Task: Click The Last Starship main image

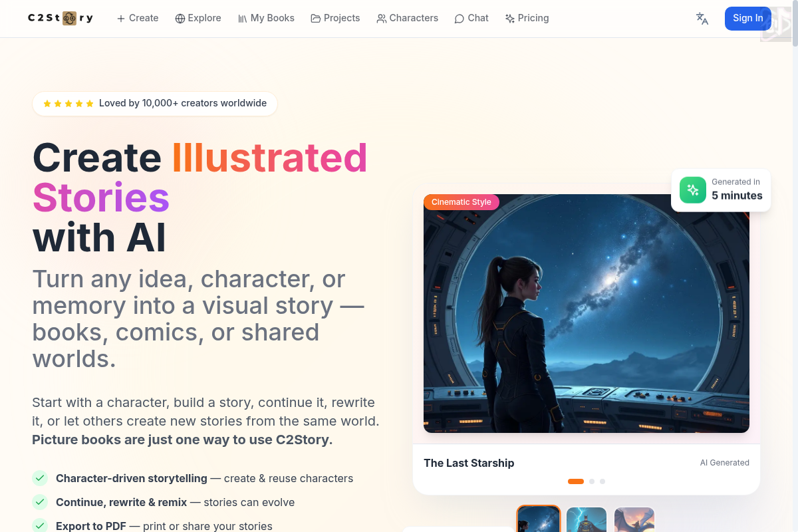Action: pos(587,313)
